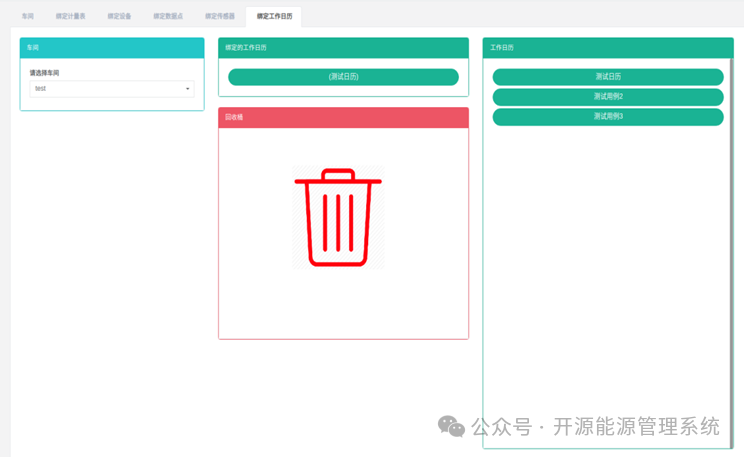Choose the 测试用例2 calendar item

coord(608,97)
